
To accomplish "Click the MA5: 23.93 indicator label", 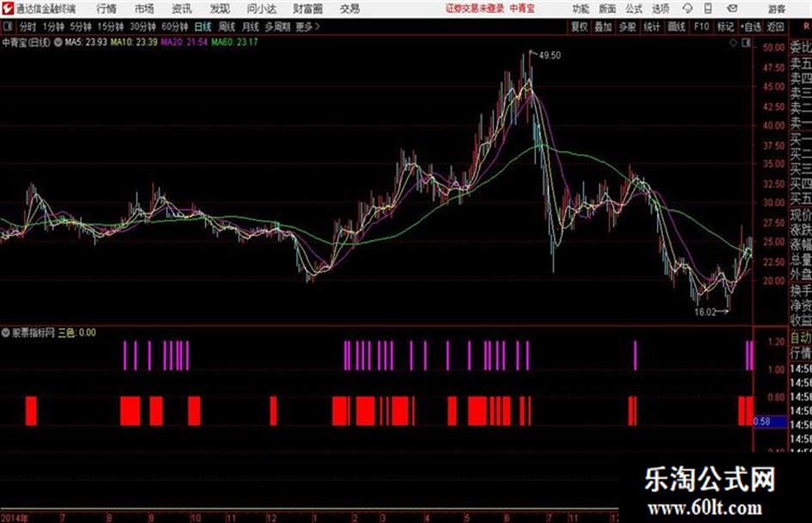I will (86, 42).
